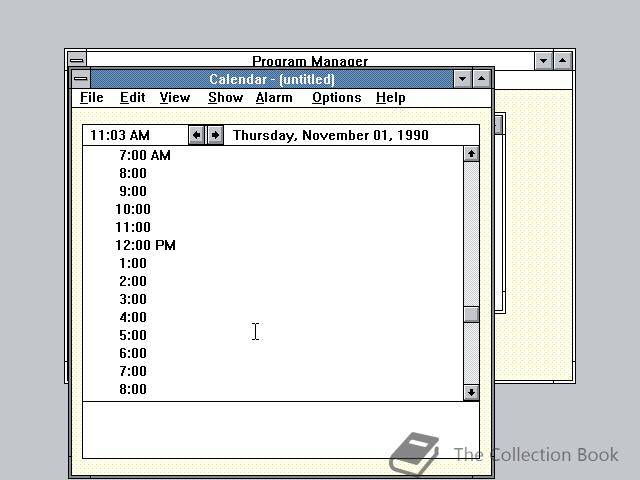Open the File menu in Calendar
The height and width of the screenshot is (480, 640).
point(91,98)
